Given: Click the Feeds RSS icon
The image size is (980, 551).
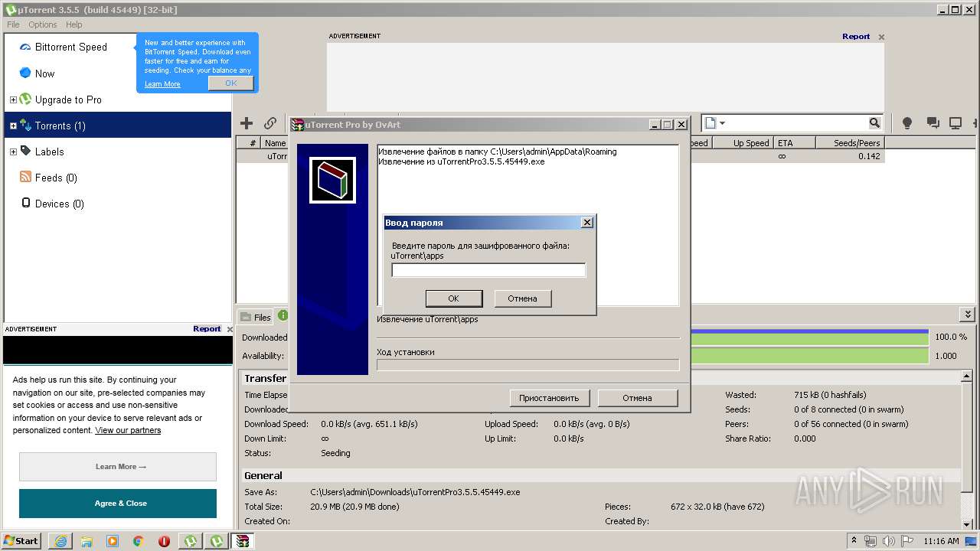Looking at the screenshot, I should click(x=25, y=177).
